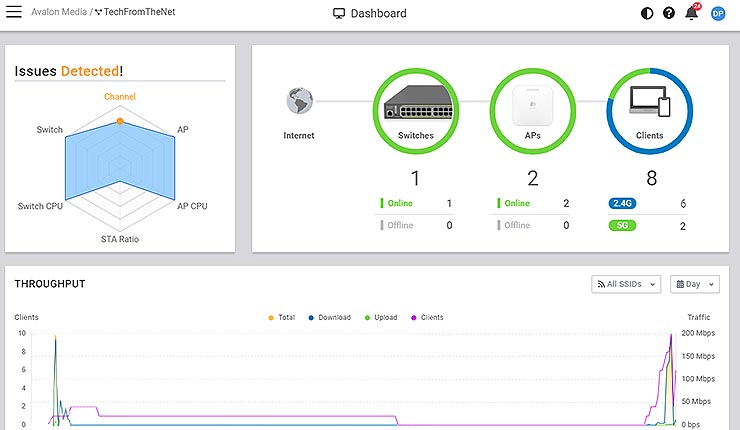Viewport: 740px width, 430px height.
Task: Open the notifications bell
Action: pyautogui.click(x=691, y=14)
